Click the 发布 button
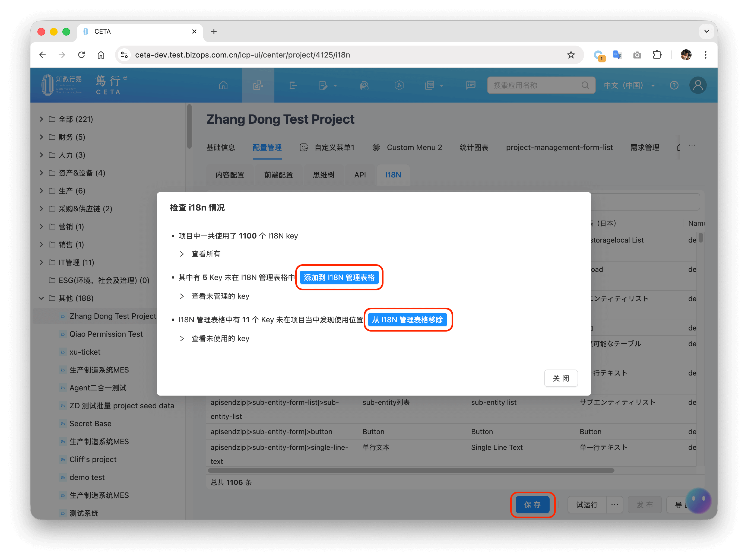 (x=645, y=505)
